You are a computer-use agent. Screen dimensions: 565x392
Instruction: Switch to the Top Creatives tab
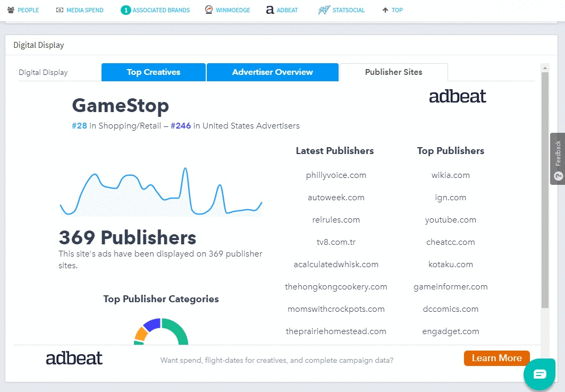point(154,72)
